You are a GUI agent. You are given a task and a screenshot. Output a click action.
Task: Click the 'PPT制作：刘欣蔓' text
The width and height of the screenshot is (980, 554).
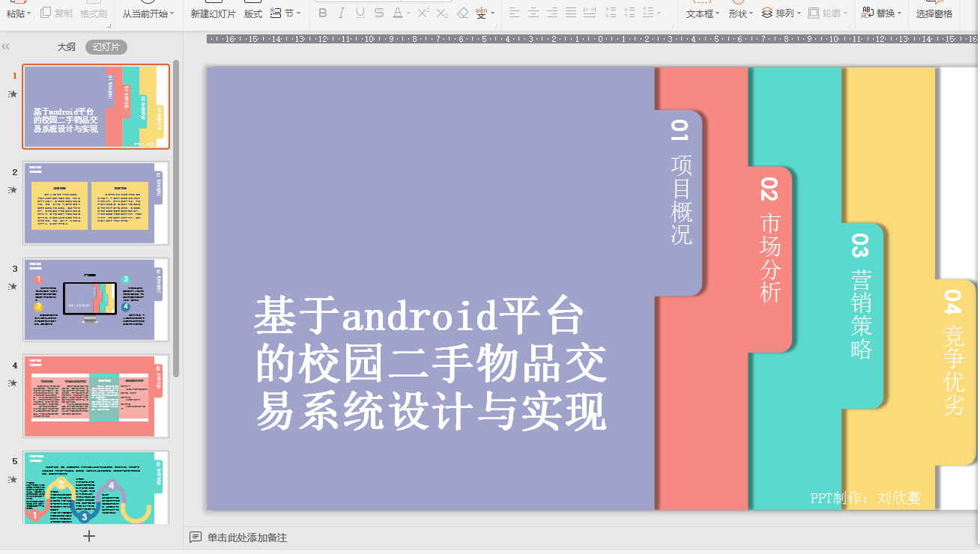click(865, 498)
